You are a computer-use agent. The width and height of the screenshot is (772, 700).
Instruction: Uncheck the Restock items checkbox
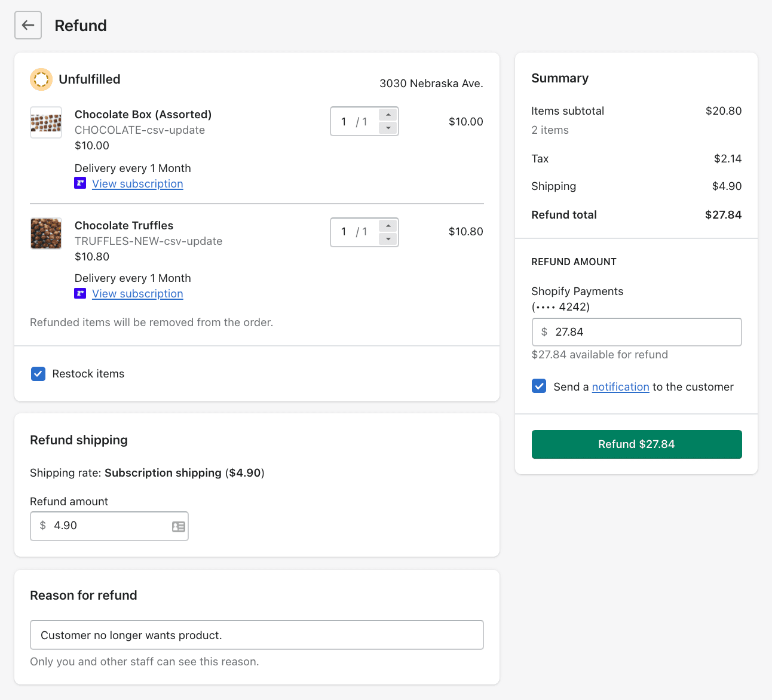pyautogui.click(x=38, y=374)
